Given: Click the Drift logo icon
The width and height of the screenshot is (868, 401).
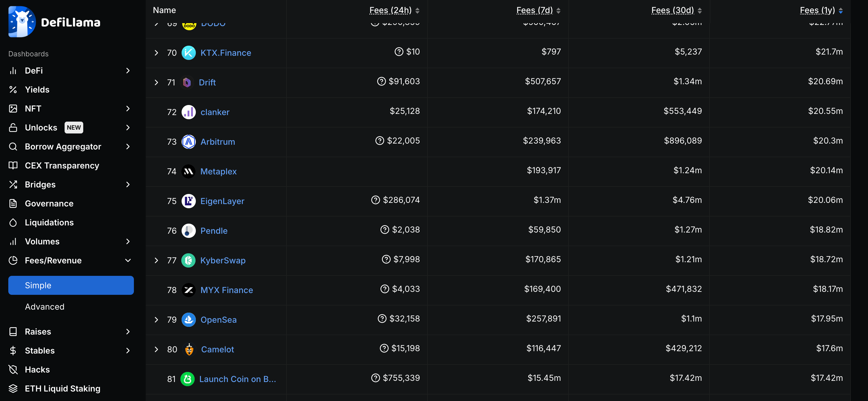Looking at the screenshot, I should pyautogui.click(x=187, y=82).
